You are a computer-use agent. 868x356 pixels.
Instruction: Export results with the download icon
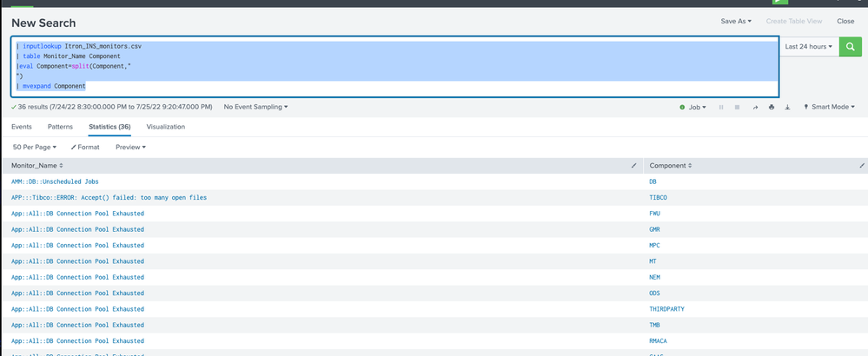[787, 107]
